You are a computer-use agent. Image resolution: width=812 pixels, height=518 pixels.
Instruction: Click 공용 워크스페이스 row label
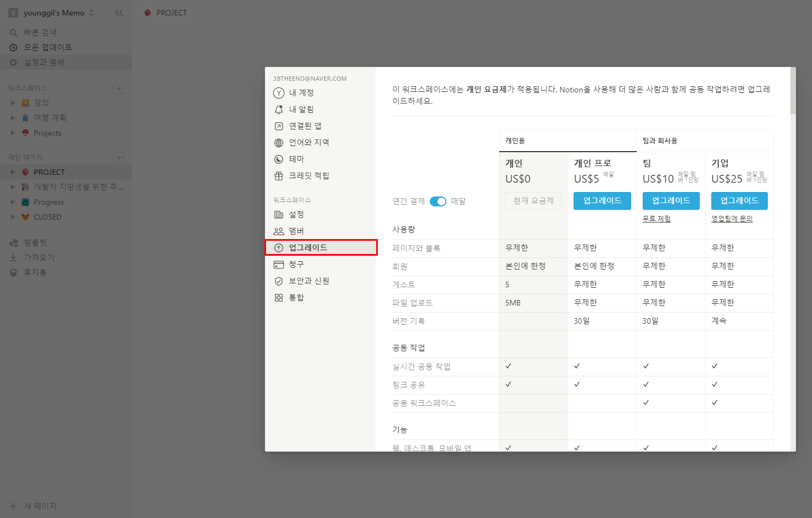(x=424, y=403)
